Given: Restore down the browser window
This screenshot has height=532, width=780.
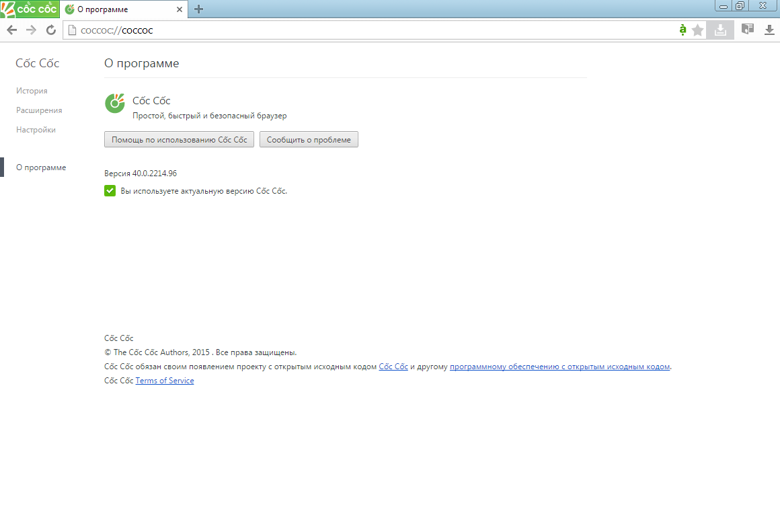Looking at the screenshot, I should [740, 6].
